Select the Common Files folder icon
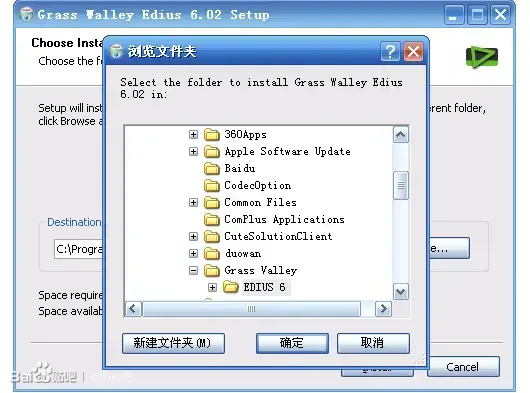 coord(212,202)
